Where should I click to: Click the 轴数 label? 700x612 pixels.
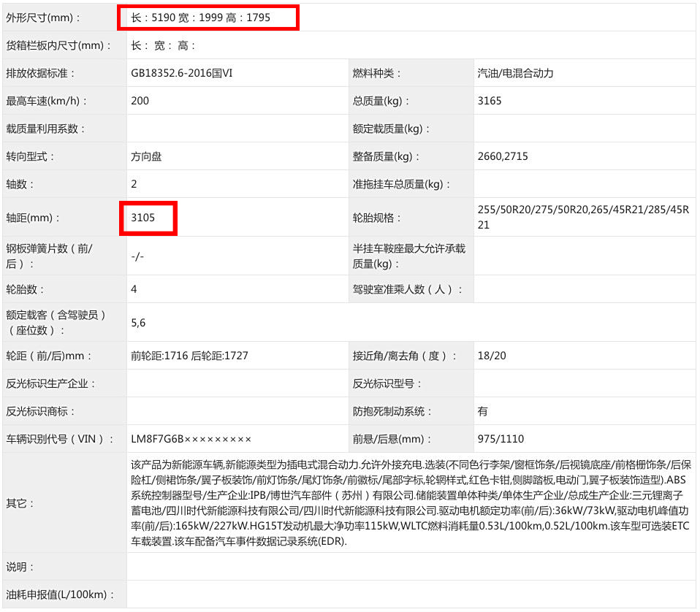click(20, 184)
